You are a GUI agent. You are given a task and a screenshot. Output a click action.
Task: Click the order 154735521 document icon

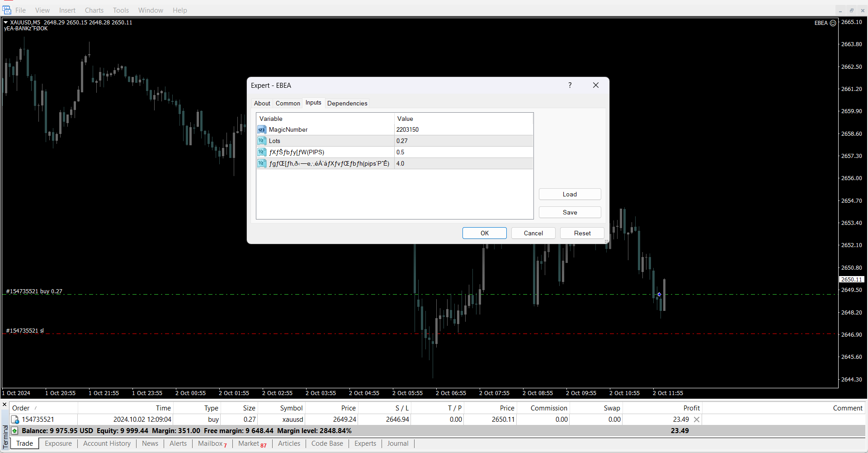pyautogui.click(x=15, y=420)
